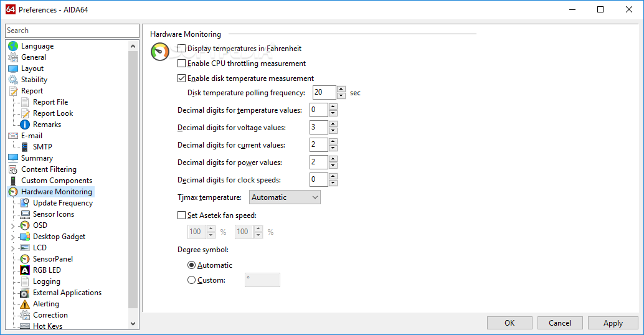Increase decimal digits for clock speeds
The image size is (644, 335).
[x=333, y=177]
